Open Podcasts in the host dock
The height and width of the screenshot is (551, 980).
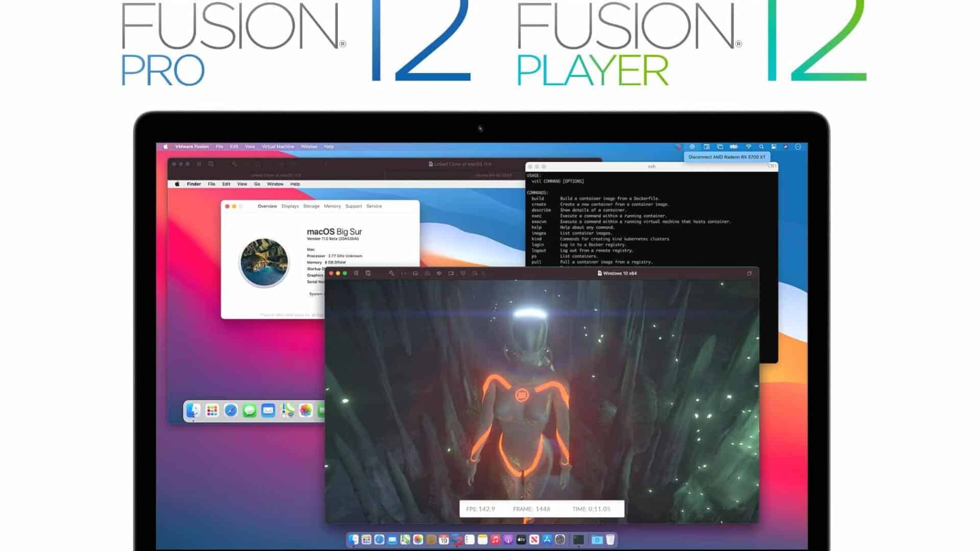[508, 539]
